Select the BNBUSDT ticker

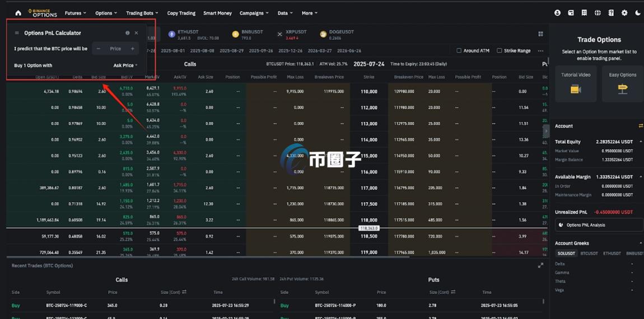[248, 35]
